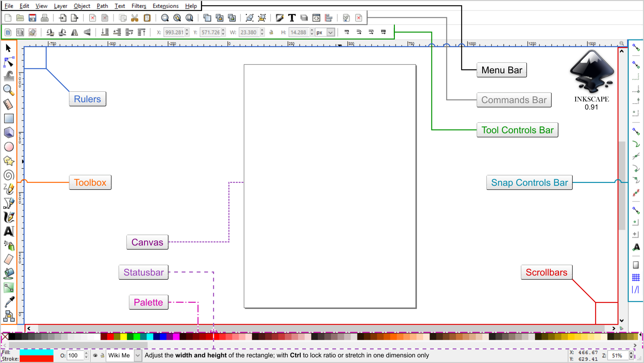Click the Cut scissors icon
This screenshot has height=363, width=644.
135,18
